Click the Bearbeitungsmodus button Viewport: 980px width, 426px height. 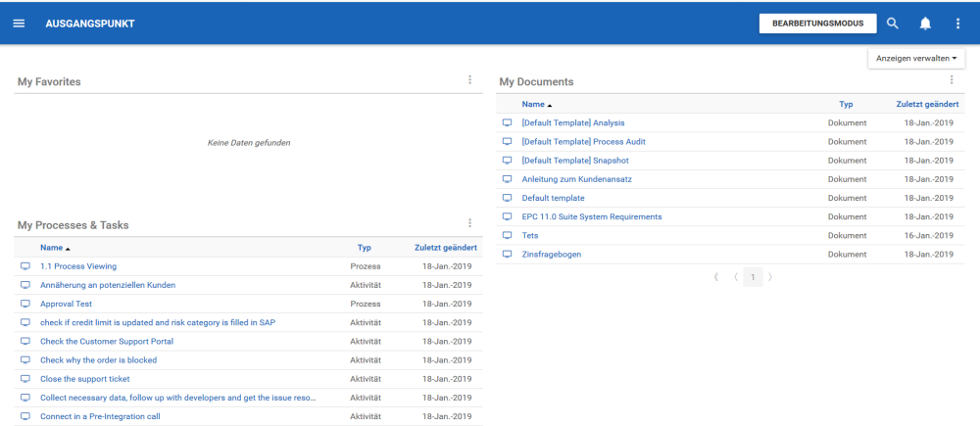[817, 24]
